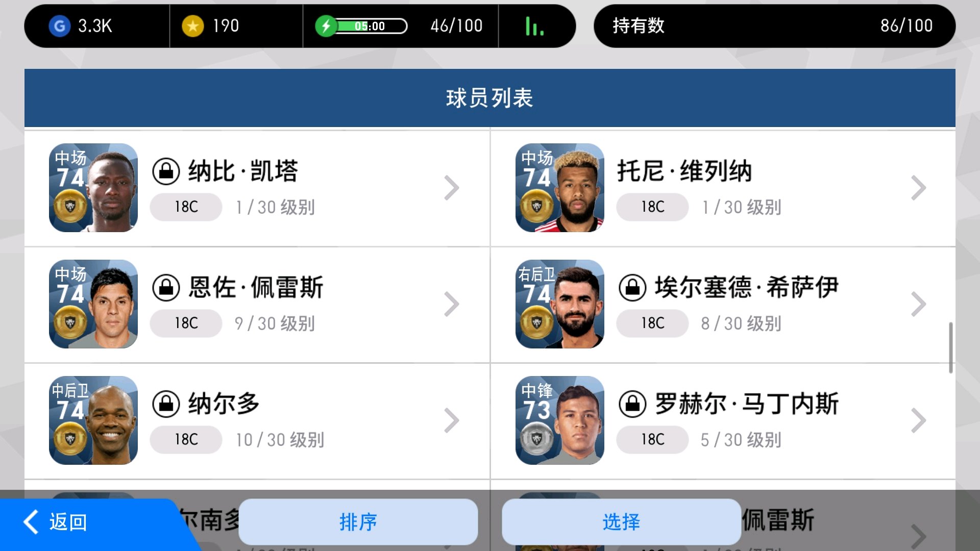Expand 罗赫尔·马丁内斯 row with chevron arrow
Screen dimensions: 980x551
coord(918,420)
